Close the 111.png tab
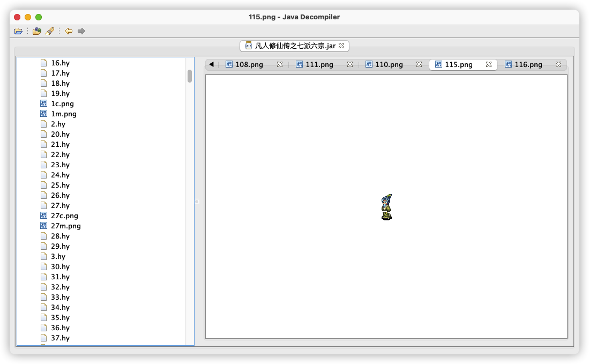The width and height of the screenshot is (589, 364). click(x=350, y=64)
